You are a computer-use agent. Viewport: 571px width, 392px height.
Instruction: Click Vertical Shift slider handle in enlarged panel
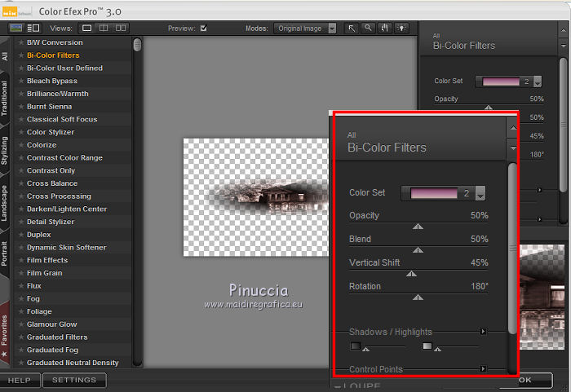tap(411, 274)
